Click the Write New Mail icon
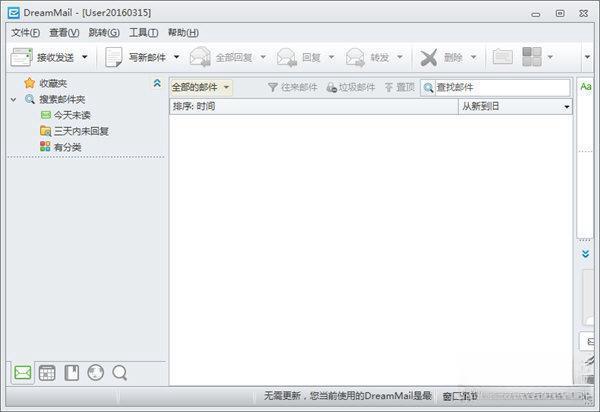 114,57
